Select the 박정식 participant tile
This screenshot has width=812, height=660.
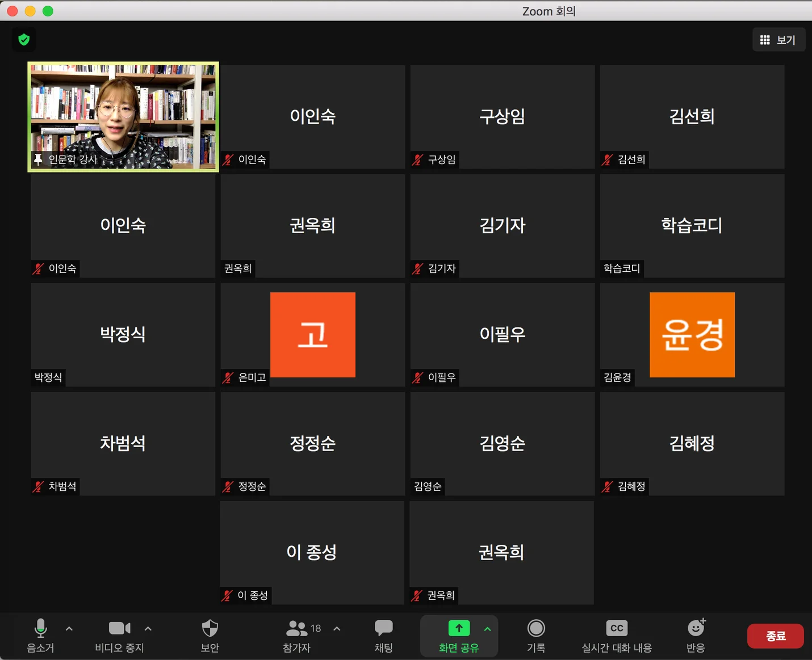(x=123, y=335)
